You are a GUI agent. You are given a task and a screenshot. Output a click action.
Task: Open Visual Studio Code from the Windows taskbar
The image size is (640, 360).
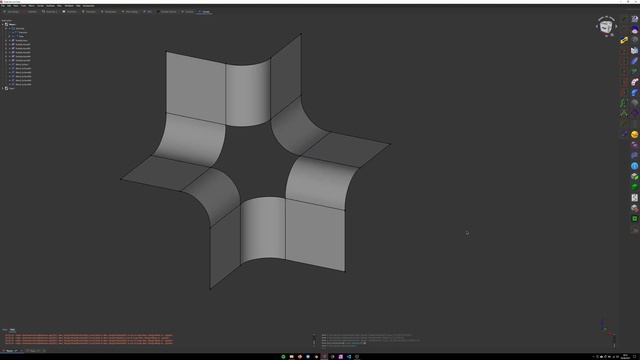349,357
